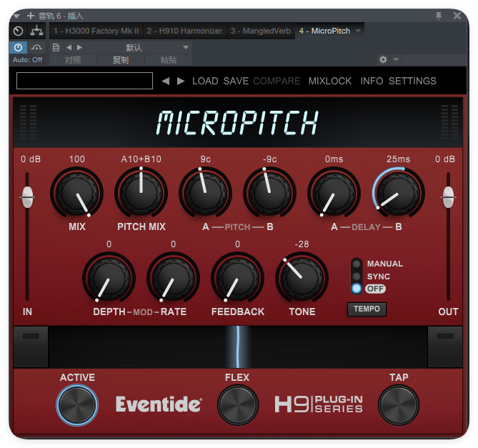Click the TONE knob

click(x=302, y=278)
